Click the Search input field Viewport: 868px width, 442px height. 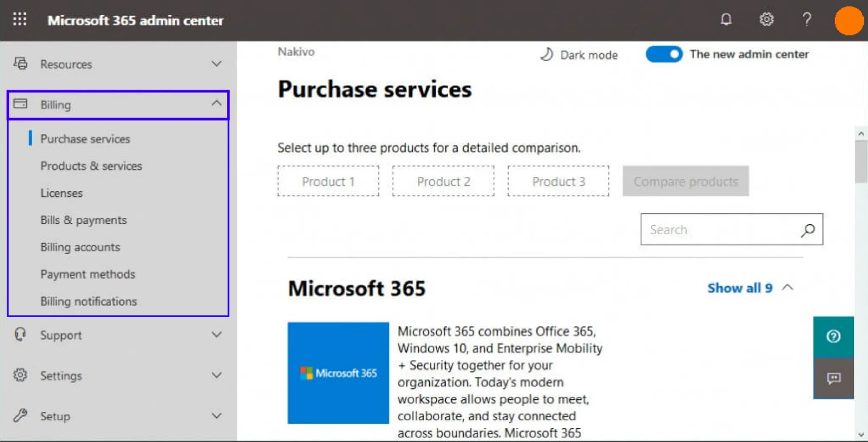[732, 229]
